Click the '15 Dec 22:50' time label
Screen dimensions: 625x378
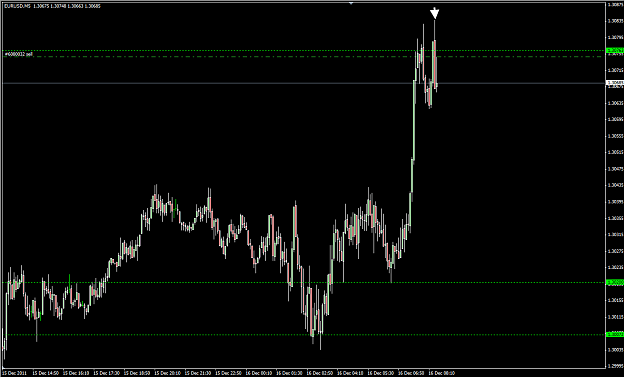tap(228, 374)
